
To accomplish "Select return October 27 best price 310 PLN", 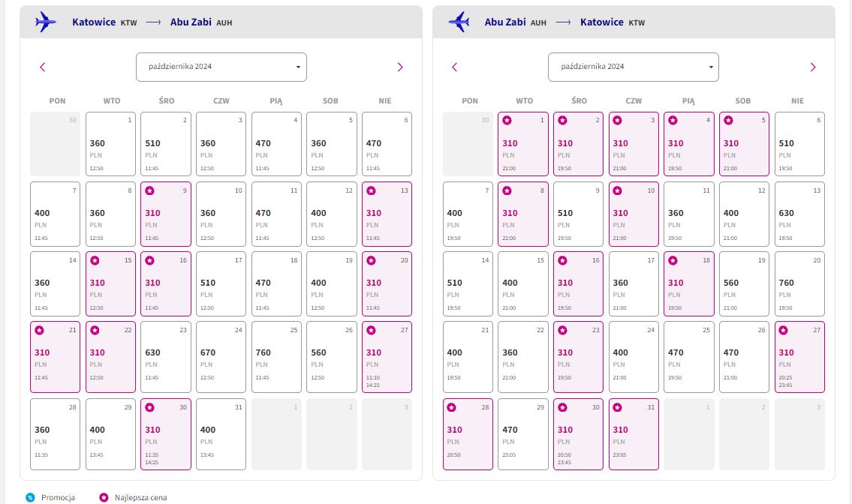I will [x=799, y=357].
